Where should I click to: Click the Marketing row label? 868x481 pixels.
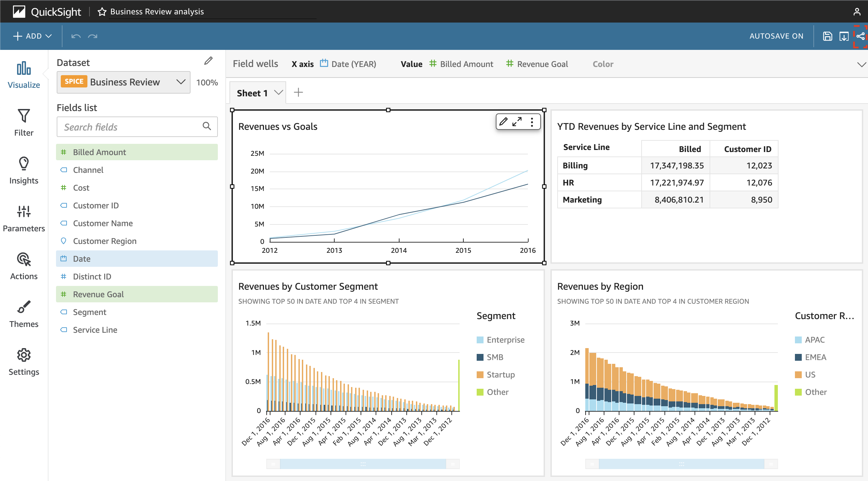pyautogui.click(x=582, y=200)
